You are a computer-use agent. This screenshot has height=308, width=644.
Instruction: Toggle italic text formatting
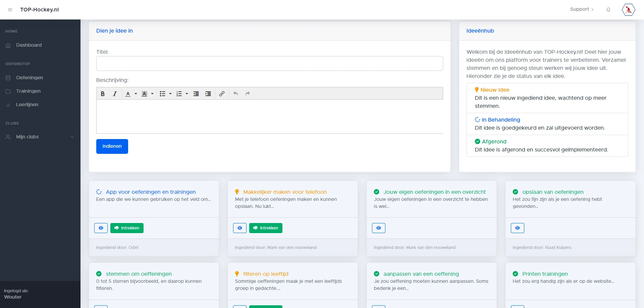click(115, 94)
